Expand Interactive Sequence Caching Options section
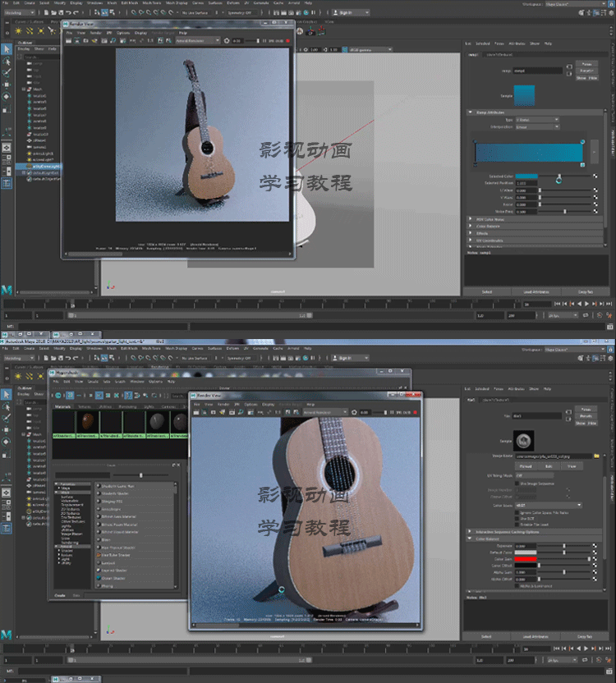Image resolution: width=616 pixels, height=683 pixels. point(471,532)
